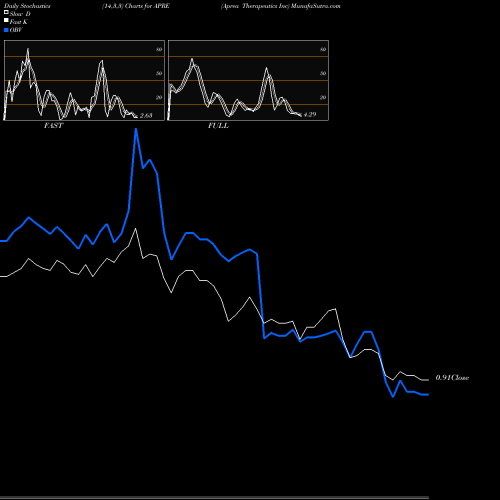Click the 4.29 value in FULL chart
Image resolution: width=500 pixels, height=500 pixels.
point(310,115)
